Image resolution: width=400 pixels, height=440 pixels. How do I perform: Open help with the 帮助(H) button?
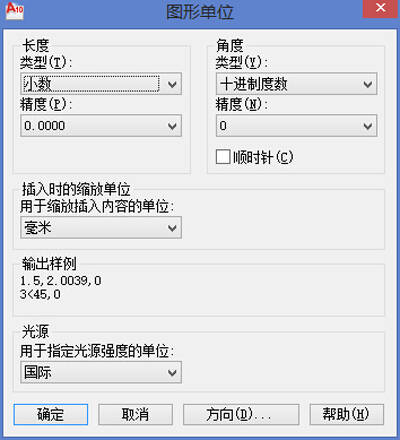(347, 414)
